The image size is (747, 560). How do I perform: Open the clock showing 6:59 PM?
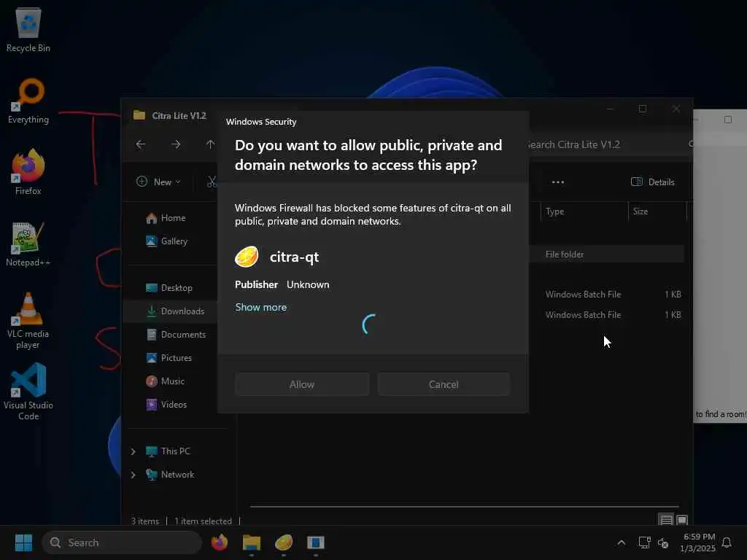tap(698, 542)
